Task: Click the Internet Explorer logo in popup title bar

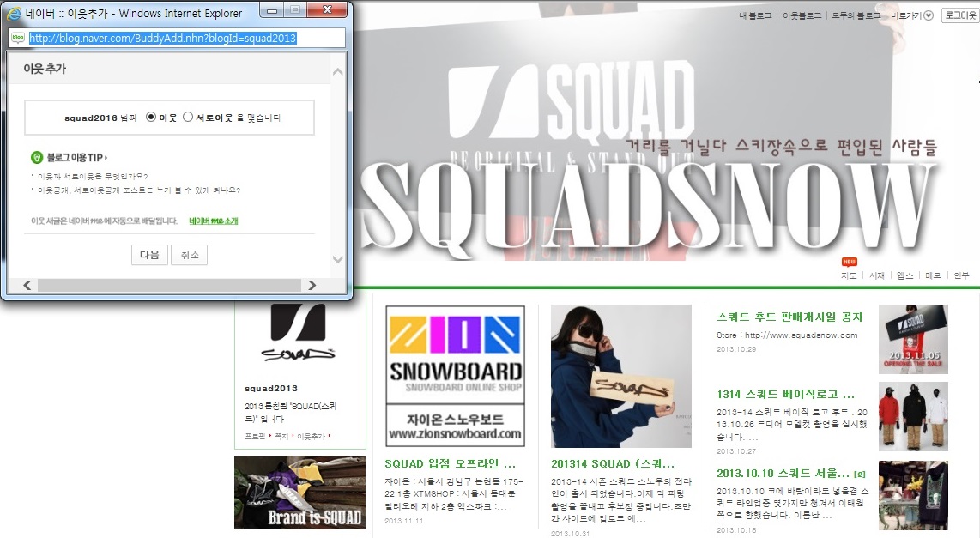Action: [13, 13]
